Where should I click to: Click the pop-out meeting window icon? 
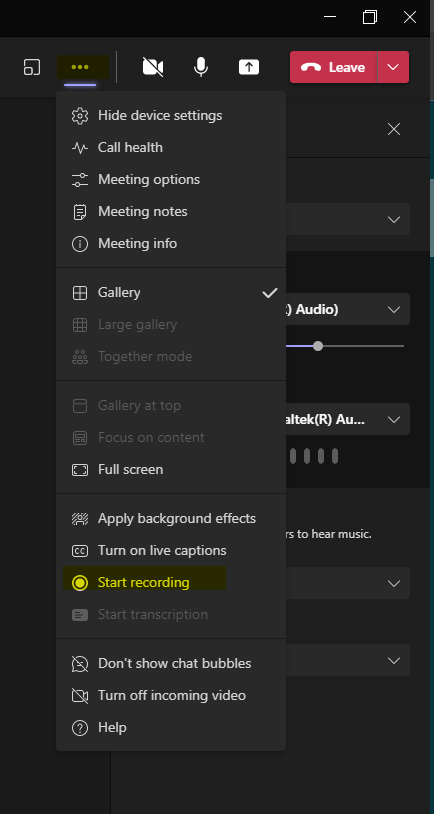[x=32, y=67]
